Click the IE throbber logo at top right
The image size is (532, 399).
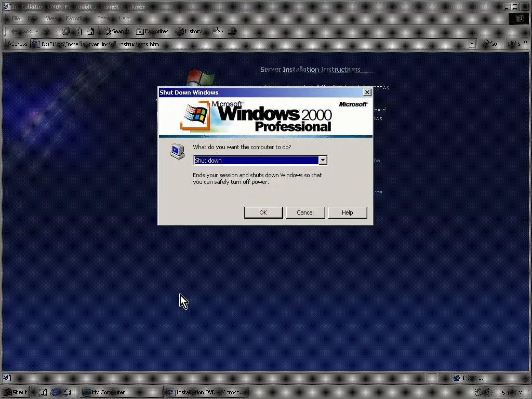coord(519,19)
